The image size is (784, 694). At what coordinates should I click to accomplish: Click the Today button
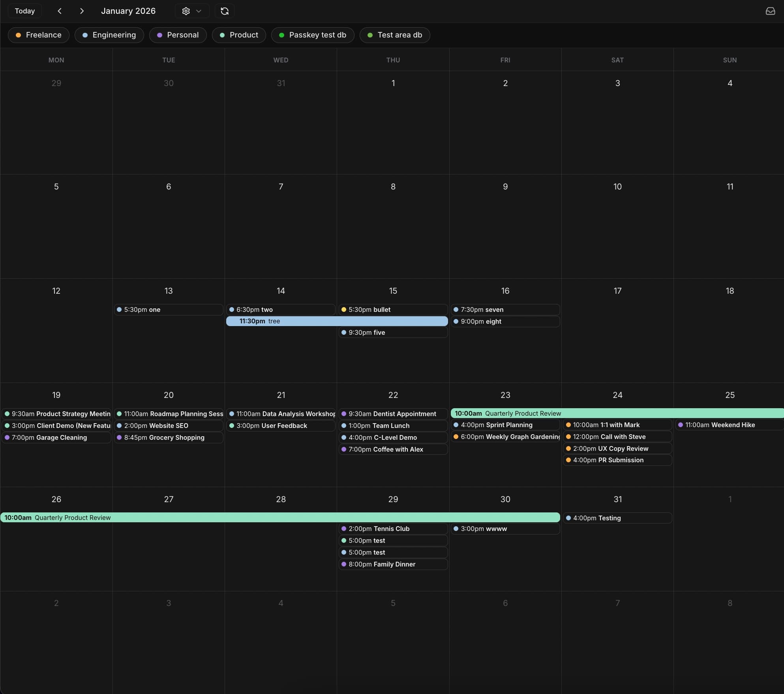point(25,11)
